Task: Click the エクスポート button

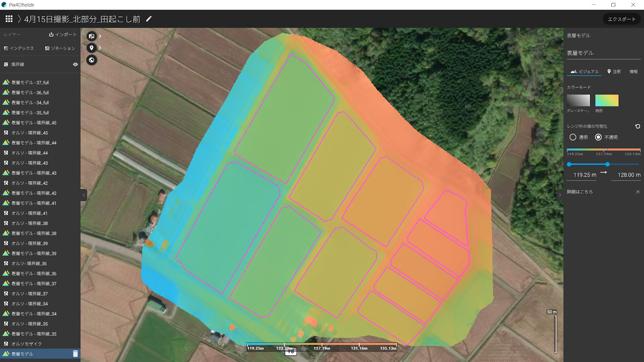Action: [621, 19]
